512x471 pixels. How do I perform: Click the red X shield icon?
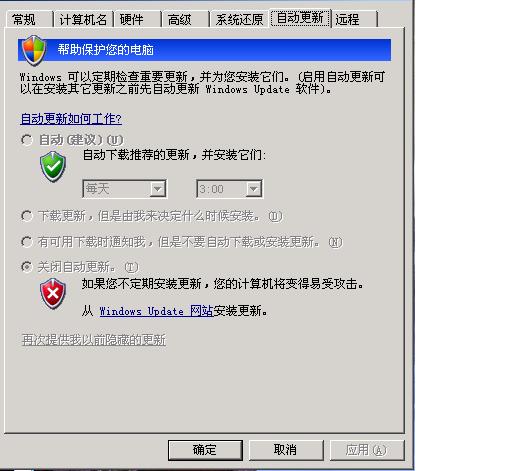53,294
